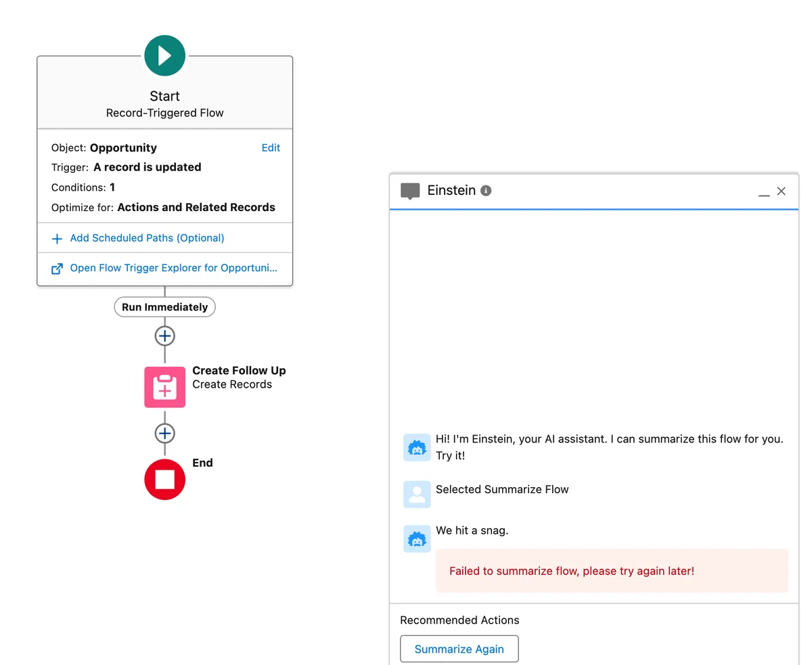The image size is (812, 665).
Task: Click Einstein avatar beside greeting message
Action: (x=417, y=448)
